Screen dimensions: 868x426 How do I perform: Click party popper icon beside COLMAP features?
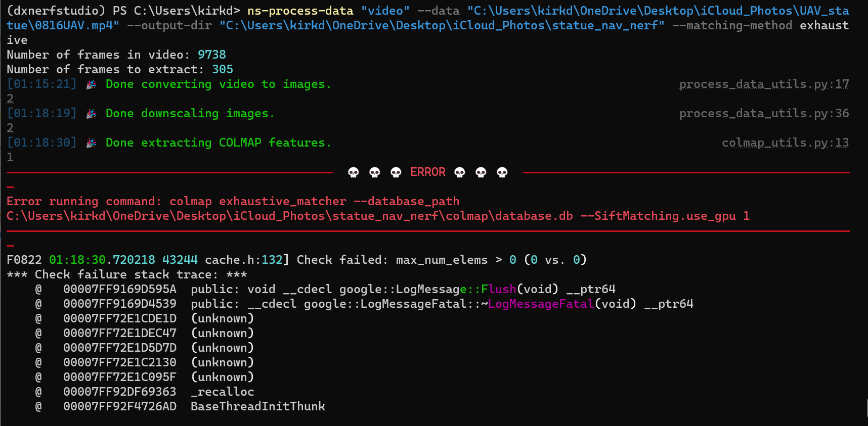pos(92,143)
